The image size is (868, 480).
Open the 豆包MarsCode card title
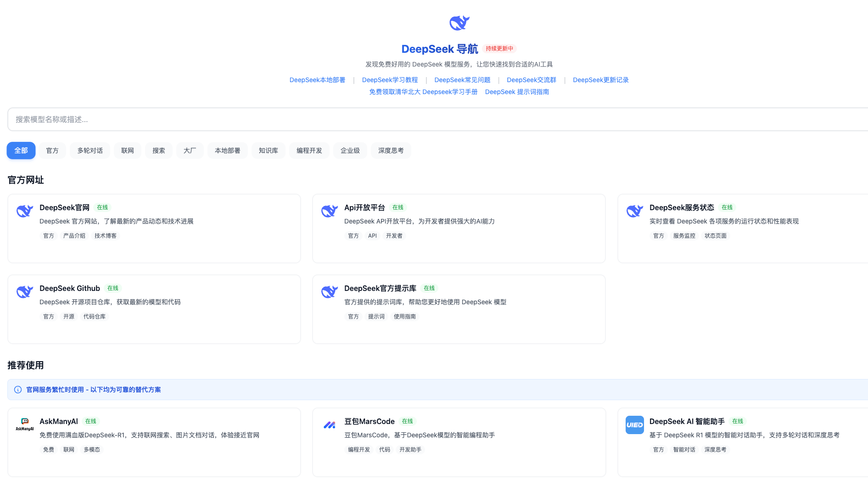(370, 421)
